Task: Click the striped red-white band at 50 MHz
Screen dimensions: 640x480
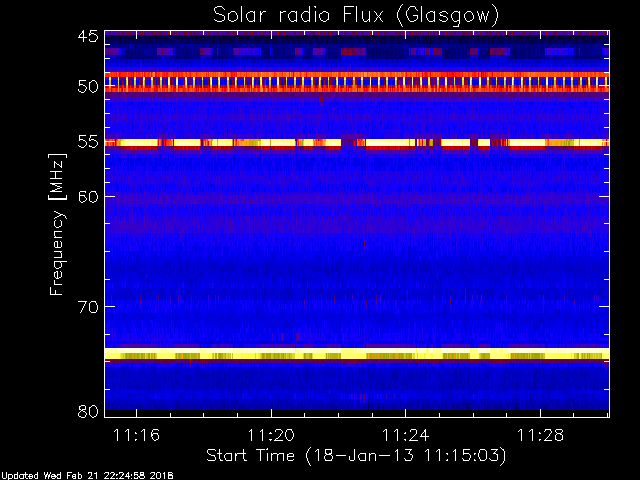Action: [357, 82]
